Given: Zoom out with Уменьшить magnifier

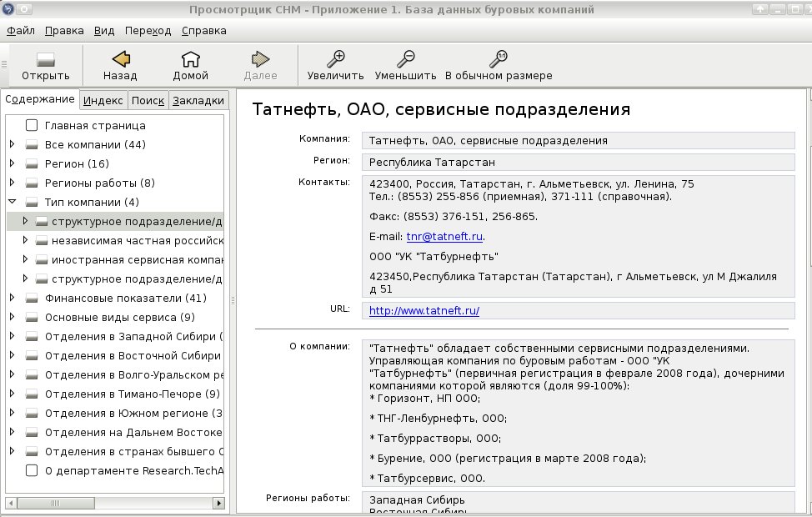Looking at the screenshot, I should coord(405,59).
